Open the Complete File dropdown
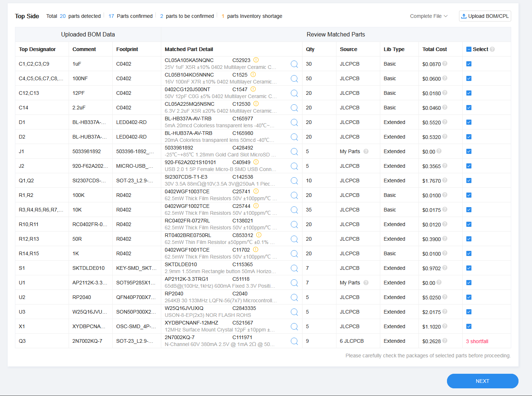This screenshot has height=396, width=532. (x=428, y=16)
